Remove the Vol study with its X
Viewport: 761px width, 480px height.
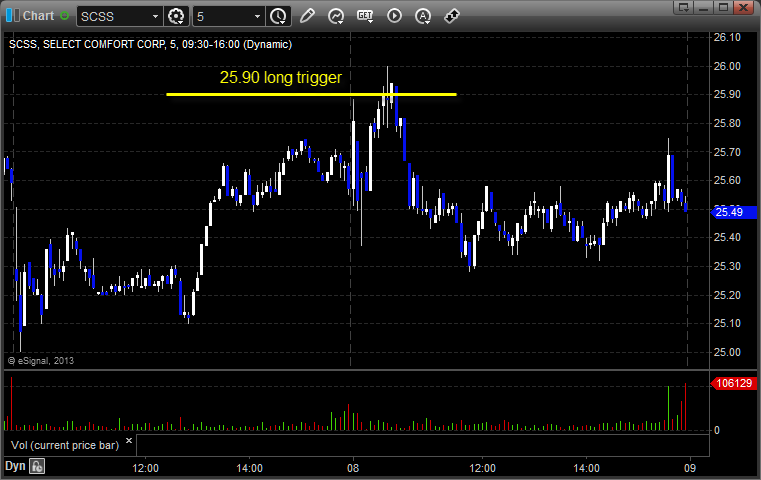coord(129,441)
